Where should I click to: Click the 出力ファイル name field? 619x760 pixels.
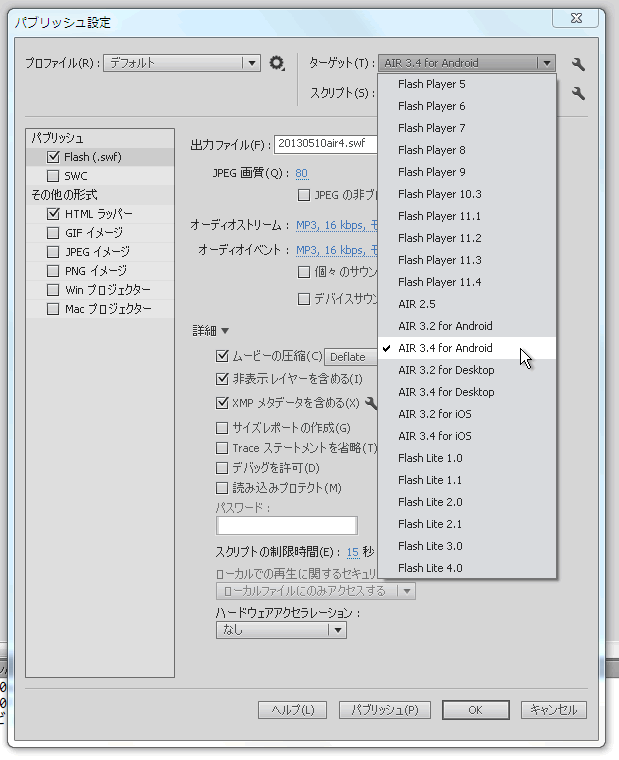(x=326, y=144)
